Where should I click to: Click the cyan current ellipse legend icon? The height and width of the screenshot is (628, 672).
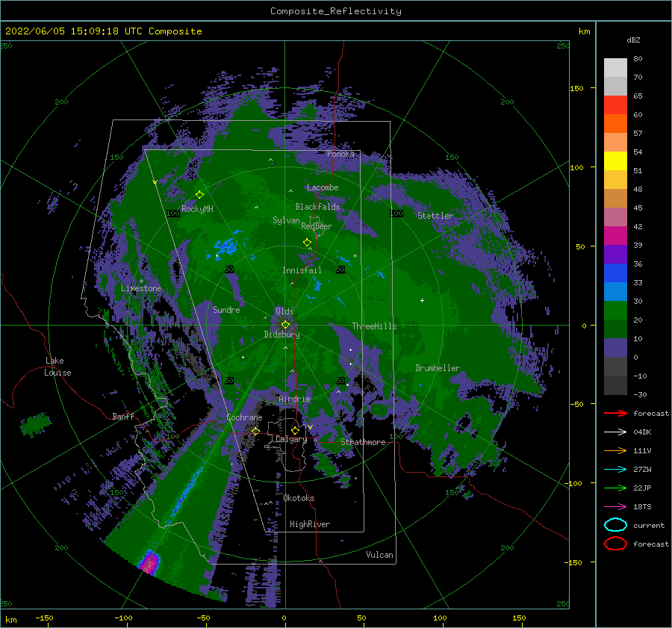pyautogui.click(x=615, y=525)
